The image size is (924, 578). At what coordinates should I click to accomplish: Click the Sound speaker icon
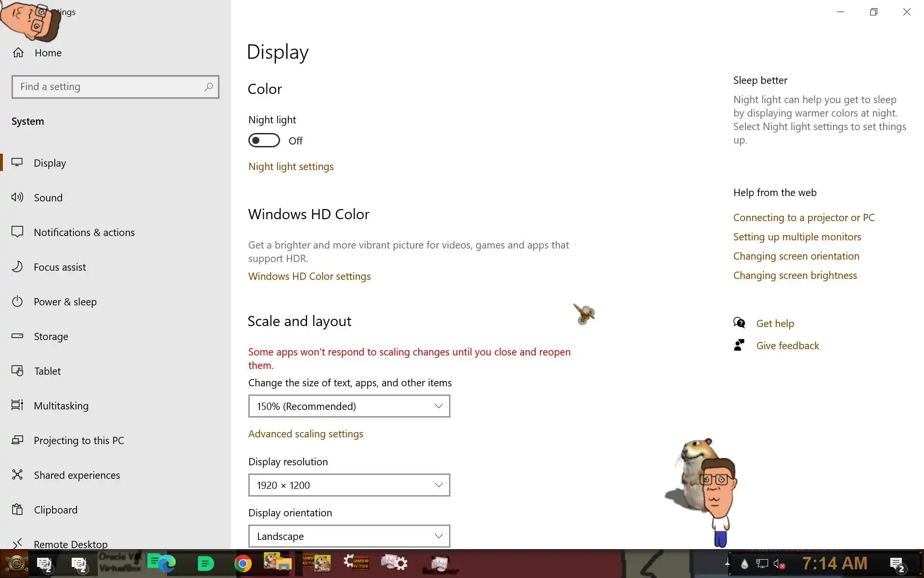pyautogui.click(x=17, y=197)
